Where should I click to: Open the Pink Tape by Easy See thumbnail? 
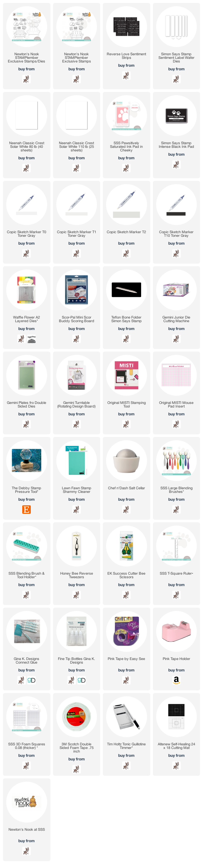click(x=126, y=631)
